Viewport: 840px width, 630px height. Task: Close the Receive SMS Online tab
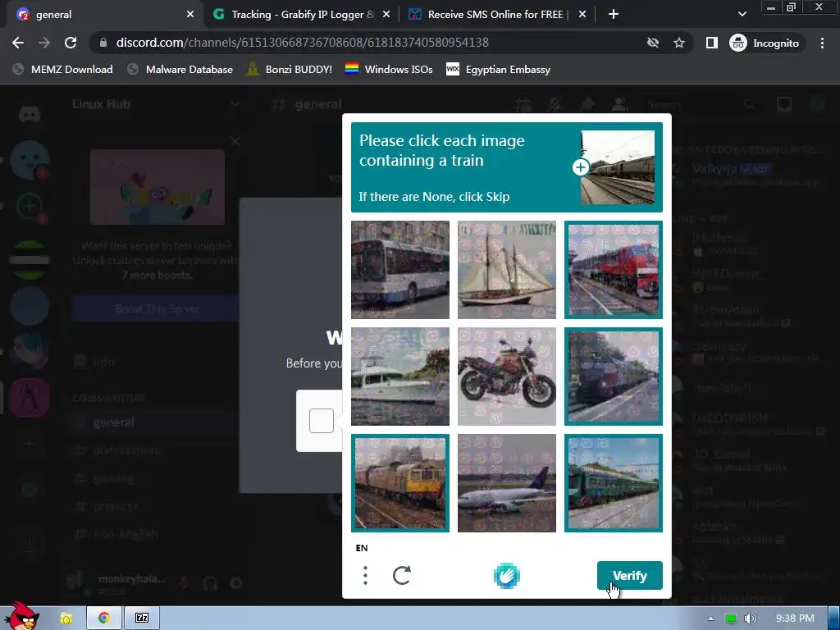pos(582,15)
